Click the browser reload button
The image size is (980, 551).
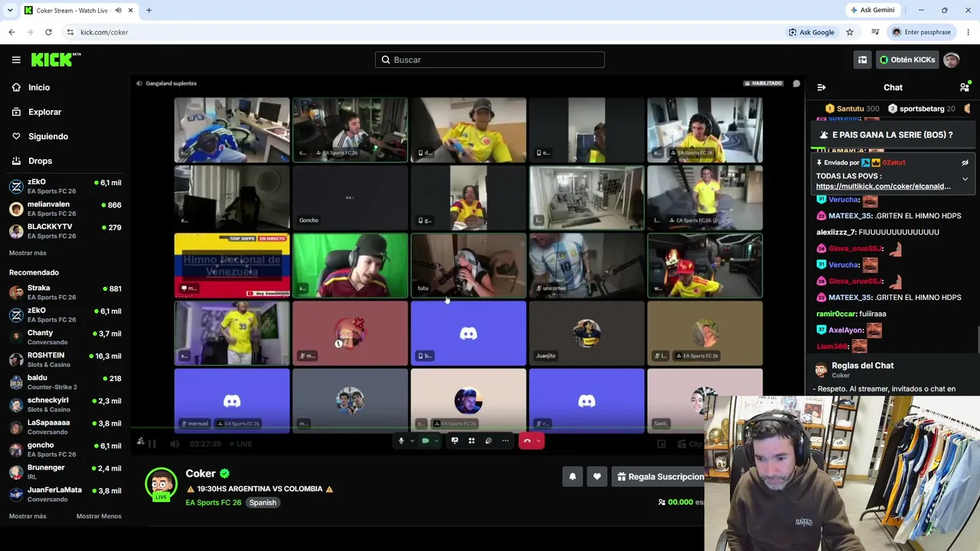(x=48, y=32)
